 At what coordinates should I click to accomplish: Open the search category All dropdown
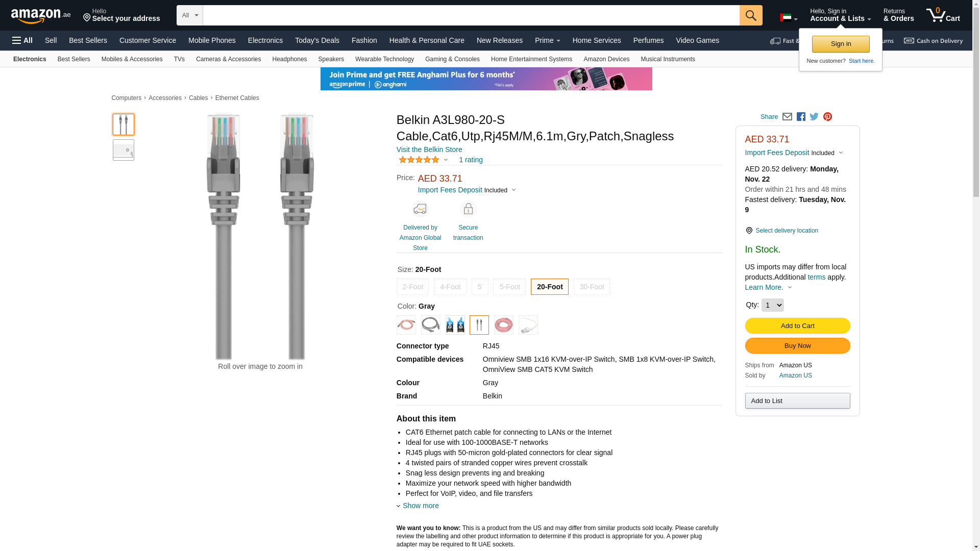click(x=190, y=15)
